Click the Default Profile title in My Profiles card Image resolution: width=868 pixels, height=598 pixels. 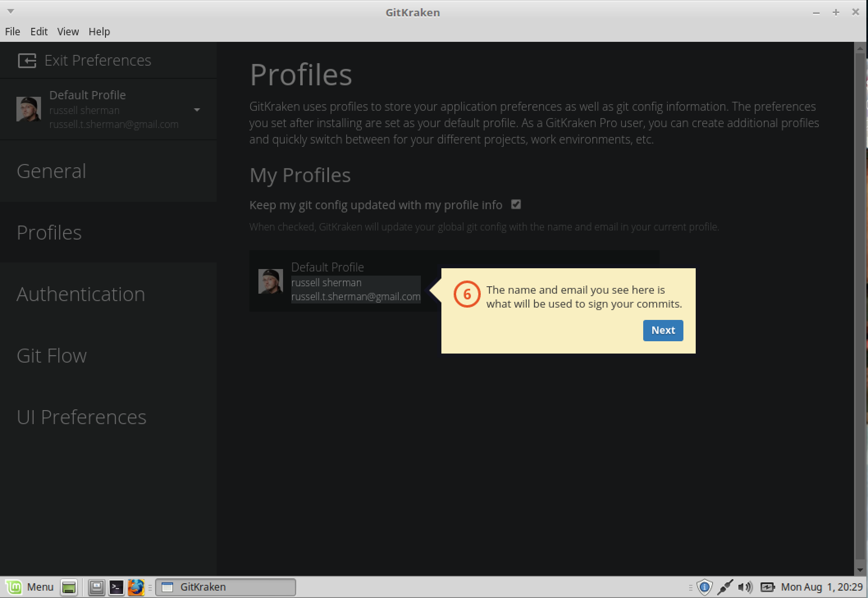tap(327, 267)
